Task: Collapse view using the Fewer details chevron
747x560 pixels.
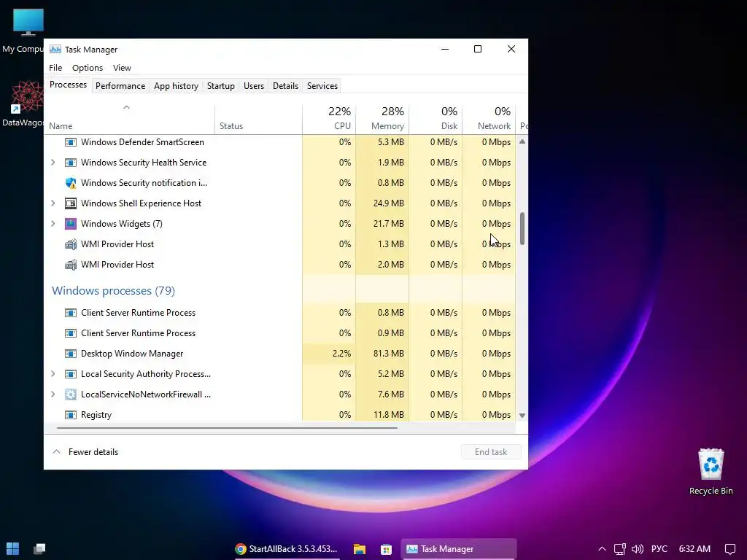Action: tap(56, 451)
